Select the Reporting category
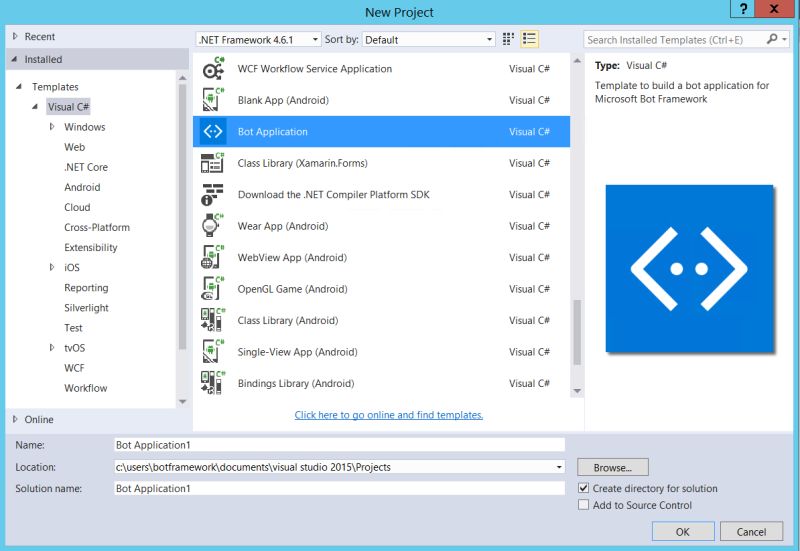The height and width of the screenshot is (551, 800). tap(86, 288)
